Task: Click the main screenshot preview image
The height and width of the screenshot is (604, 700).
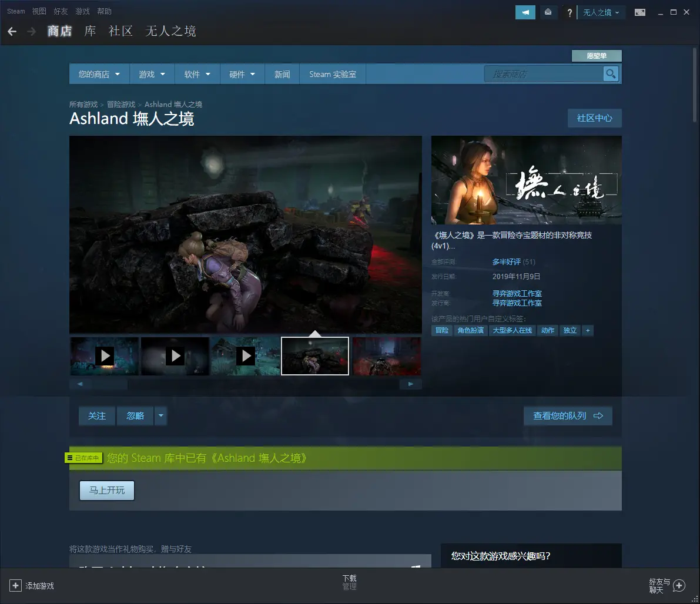Action: coord(246,234)
